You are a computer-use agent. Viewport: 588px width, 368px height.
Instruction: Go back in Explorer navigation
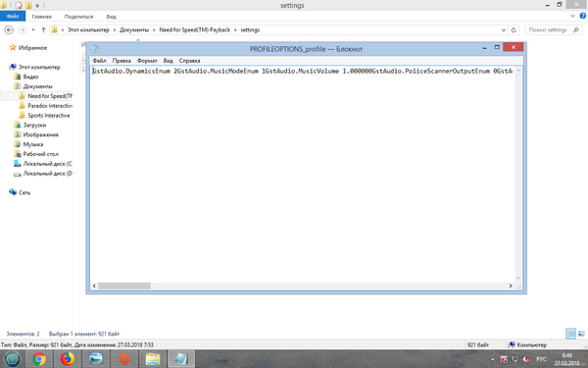(10, 30)
